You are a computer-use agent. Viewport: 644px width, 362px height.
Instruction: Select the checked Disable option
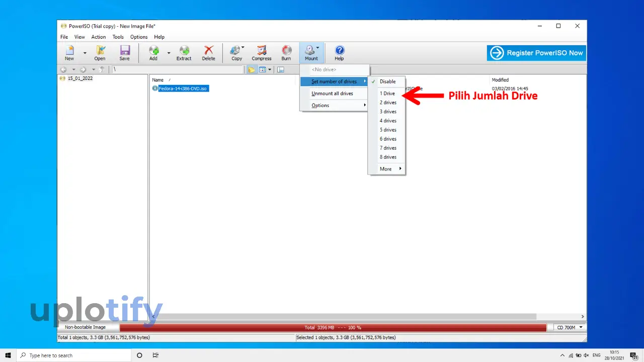point(386,81)
